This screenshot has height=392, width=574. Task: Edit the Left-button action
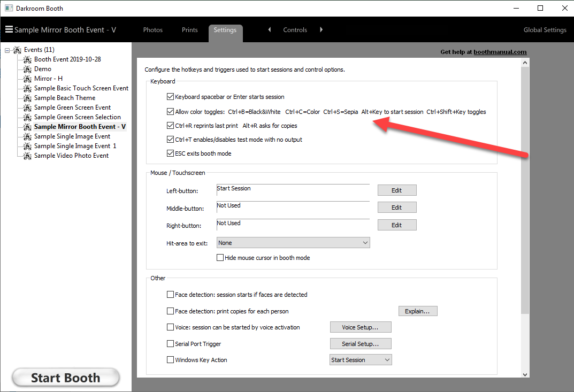(x=397, y=190)
